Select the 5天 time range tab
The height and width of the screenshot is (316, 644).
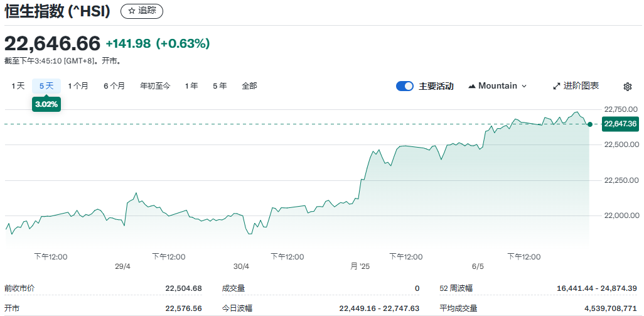[46, 86]
